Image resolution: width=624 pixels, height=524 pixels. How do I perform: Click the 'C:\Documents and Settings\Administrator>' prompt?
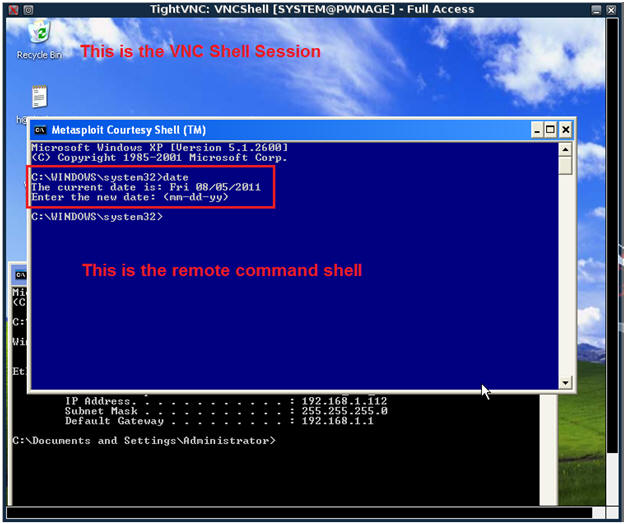click(144, 441)
